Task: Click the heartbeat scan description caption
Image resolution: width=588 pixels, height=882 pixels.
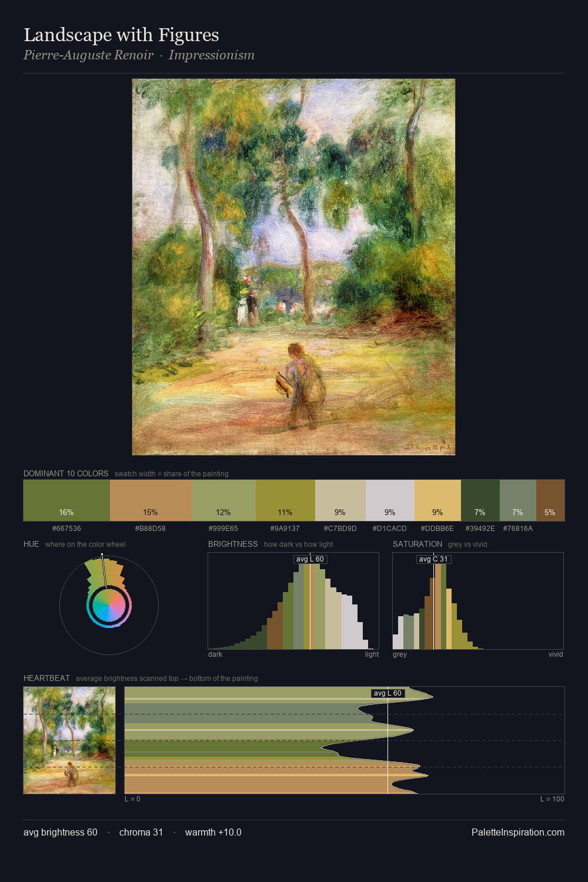Action: (167, 679)
